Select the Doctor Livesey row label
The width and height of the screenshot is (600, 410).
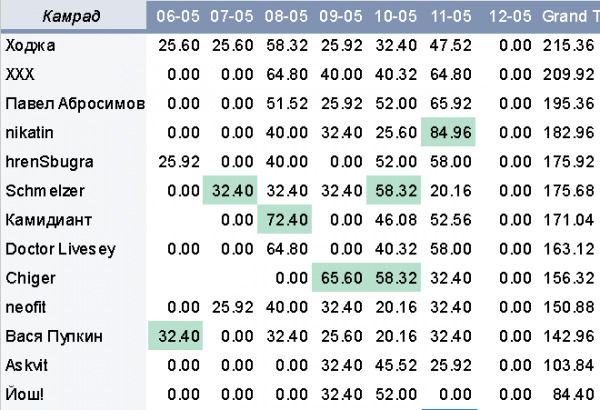[x=60, y=249]
